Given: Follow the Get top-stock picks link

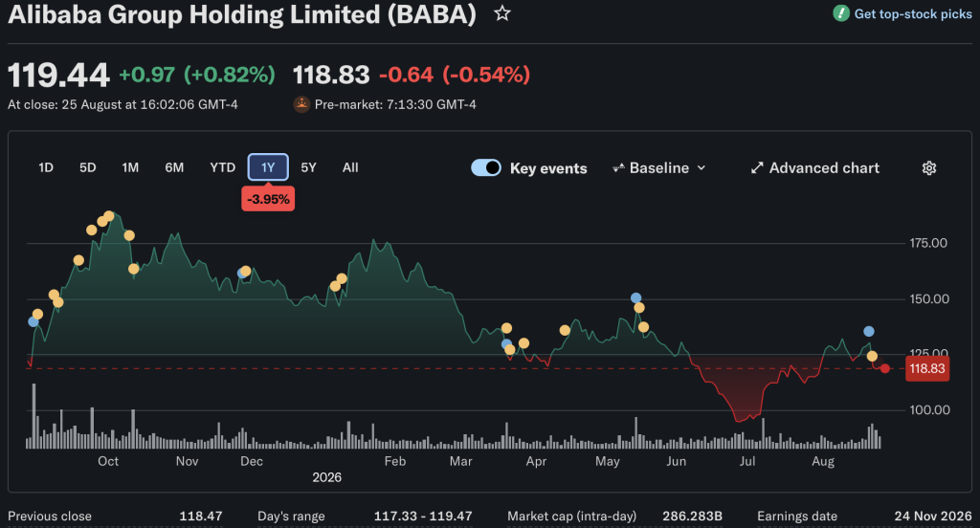Looking at the screenshot, I should pos(912,13).
